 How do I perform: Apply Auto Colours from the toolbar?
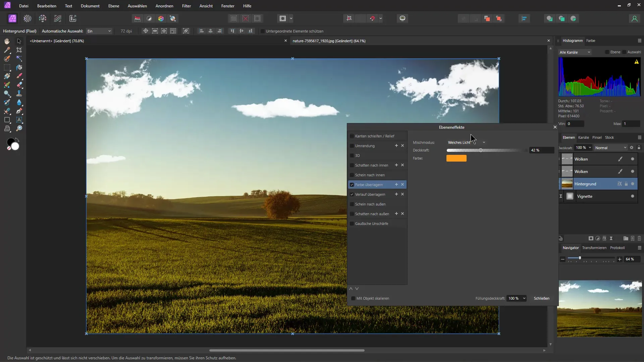coord(161,18)
